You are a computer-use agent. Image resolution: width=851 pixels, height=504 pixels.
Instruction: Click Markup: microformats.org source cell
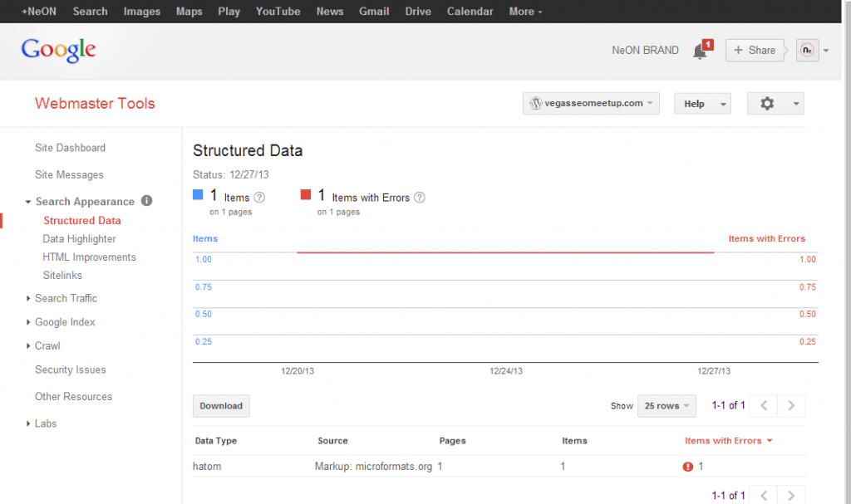[x=373, y=467]
